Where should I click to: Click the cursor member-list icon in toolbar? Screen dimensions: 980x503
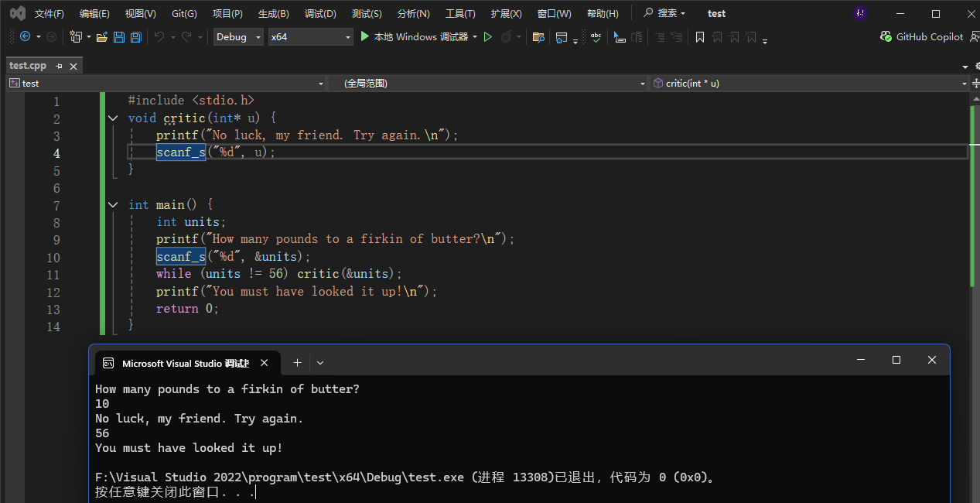coord(620,36)
